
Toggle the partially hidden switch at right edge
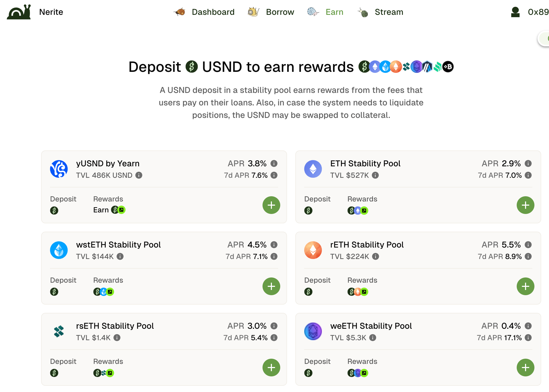click(544, 39)
